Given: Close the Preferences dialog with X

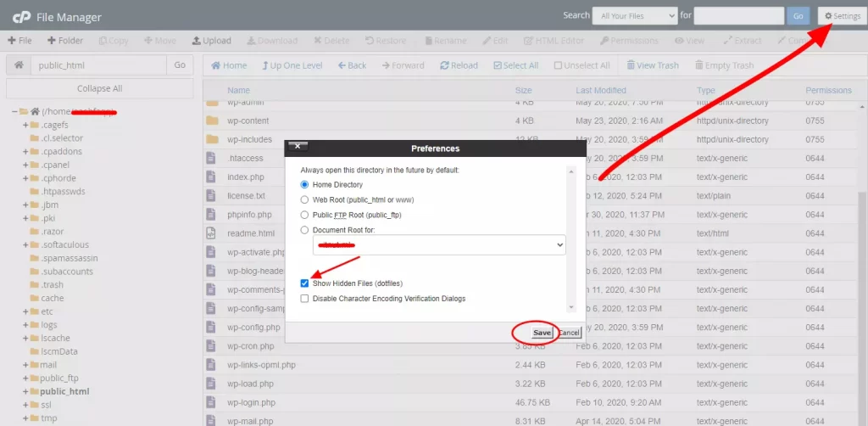Looking at the screenshot, I should point(298,146).
